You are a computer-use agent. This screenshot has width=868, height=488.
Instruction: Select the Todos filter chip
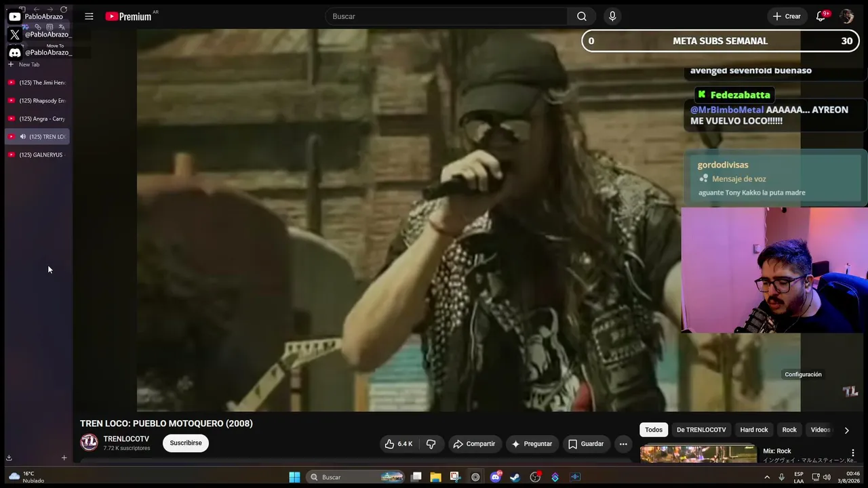654,430
